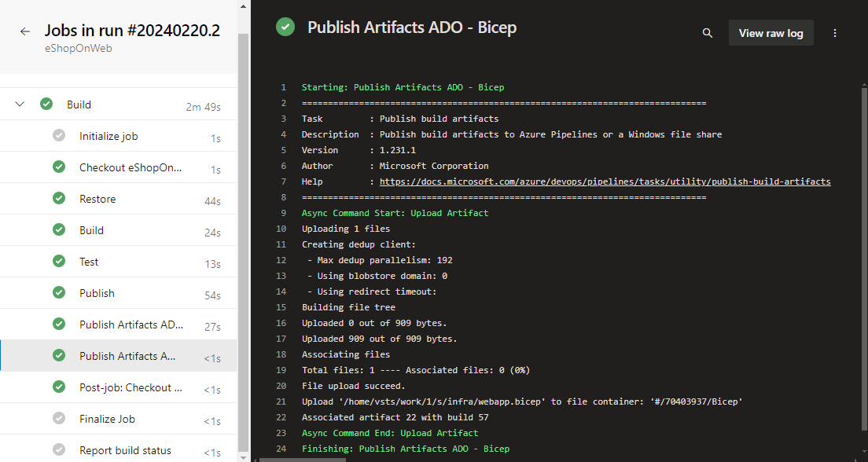The height and width of the screenshot is (462, 868).
Task: Click the large green check in log header
Action: pos(285,27)
